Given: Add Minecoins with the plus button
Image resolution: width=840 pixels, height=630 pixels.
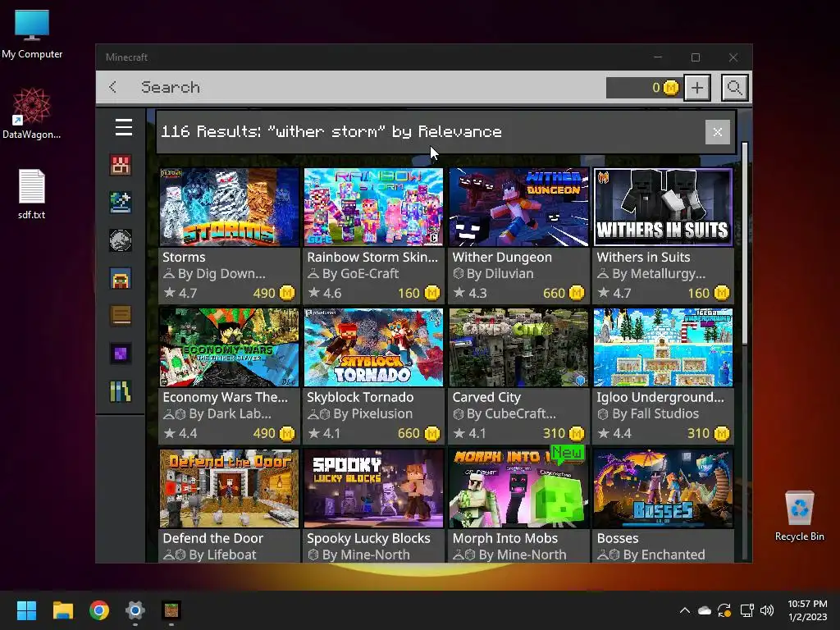Looking at the screenshot, I should (x=697, y=87).
